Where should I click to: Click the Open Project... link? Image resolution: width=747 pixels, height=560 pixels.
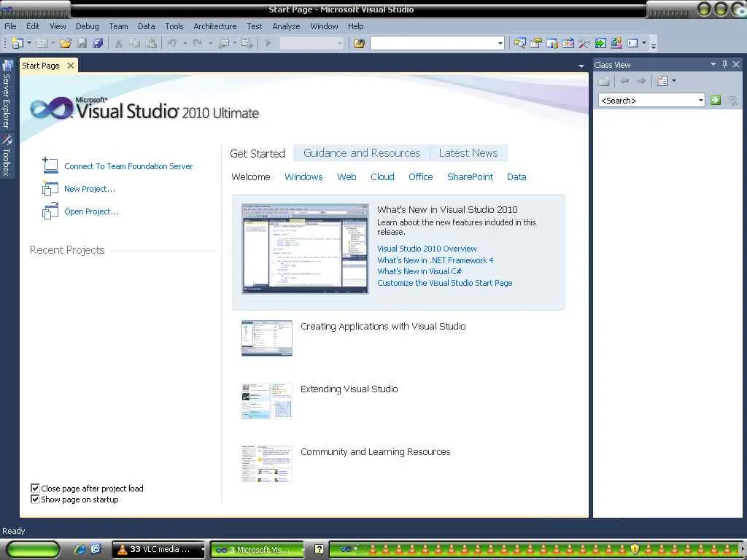tap(91, 211)
